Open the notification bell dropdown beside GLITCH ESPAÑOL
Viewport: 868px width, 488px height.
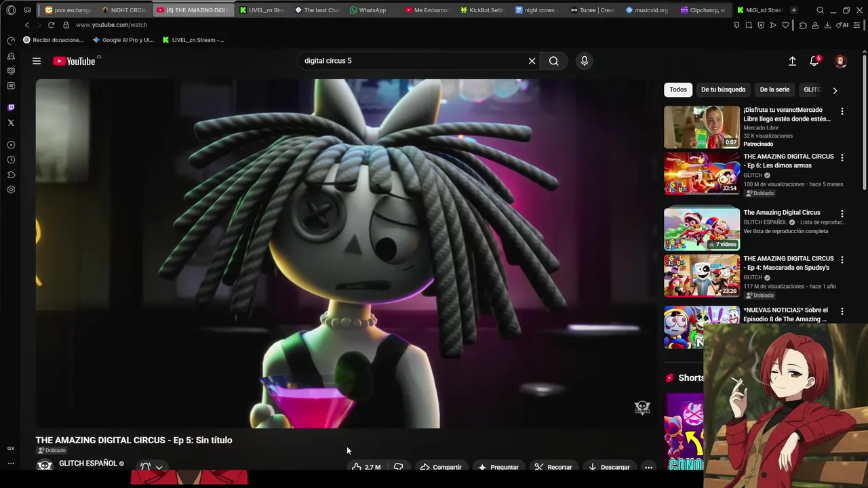point(151,467)
